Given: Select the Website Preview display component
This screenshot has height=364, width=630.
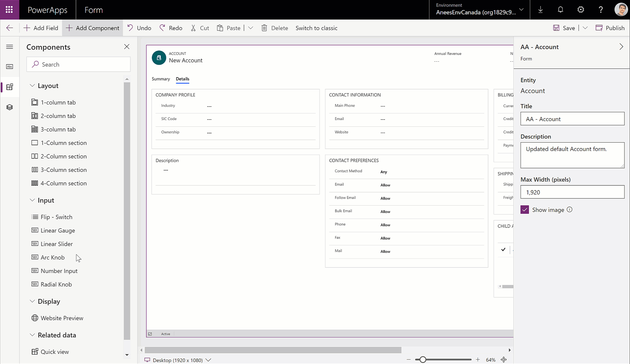Looking at the screenshot, I should pos(62,318).
